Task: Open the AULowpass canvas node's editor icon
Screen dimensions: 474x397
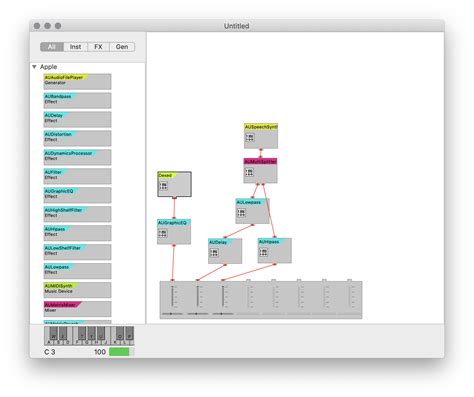Action: click(241, 212)
